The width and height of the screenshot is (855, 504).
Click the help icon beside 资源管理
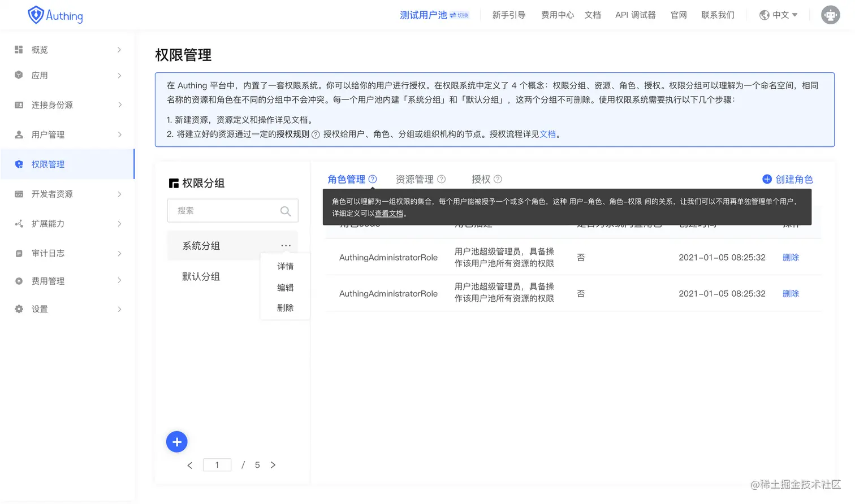point(442,179)
